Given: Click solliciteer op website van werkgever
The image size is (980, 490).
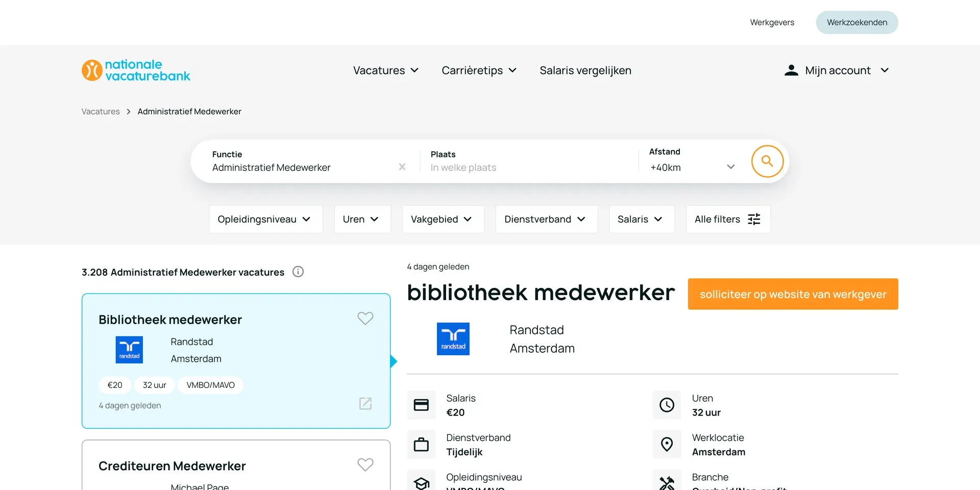Looking at the screenshot, I should coord(793,294).
